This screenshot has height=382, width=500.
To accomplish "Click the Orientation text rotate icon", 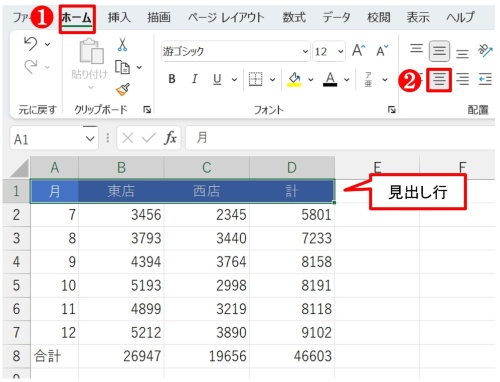I will click(485, 51).
